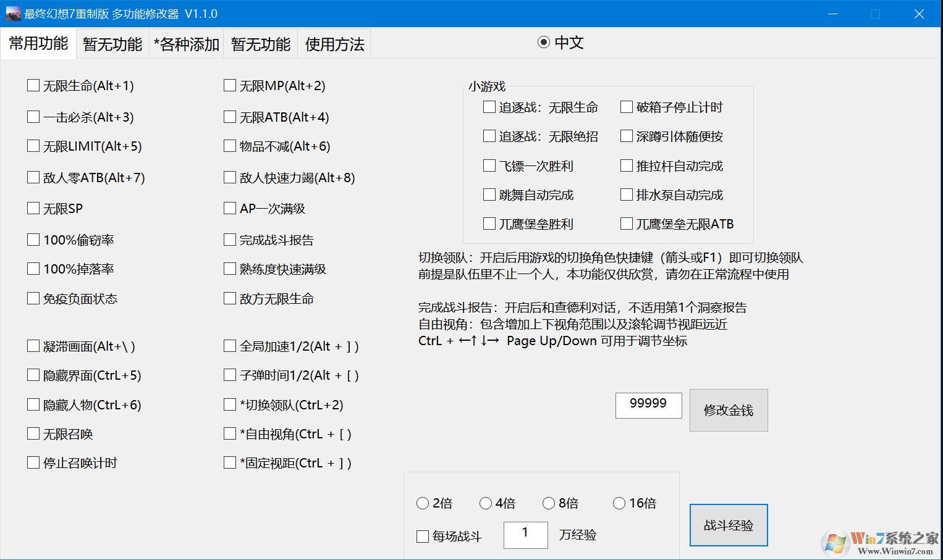
Task: Click the 99999 money input field
Action: click(x=648, y=405)
